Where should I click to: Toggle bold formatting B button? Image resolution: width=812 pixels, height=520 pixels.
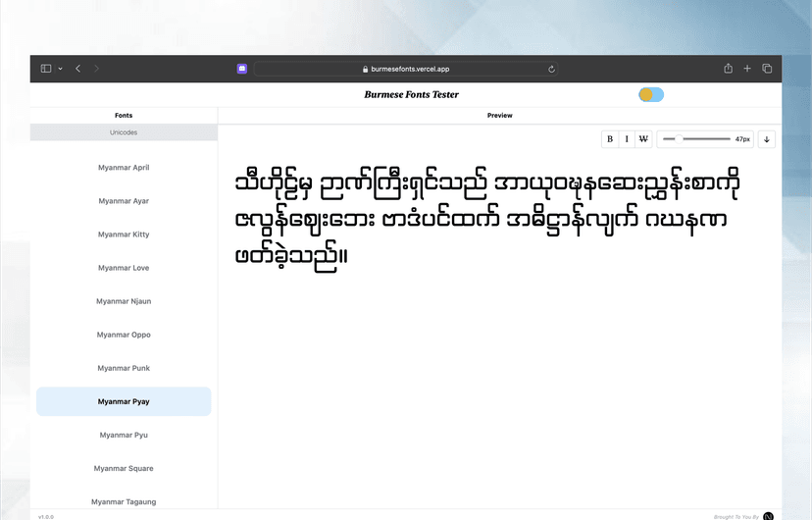pyautogui.click(x=610, y=138)
